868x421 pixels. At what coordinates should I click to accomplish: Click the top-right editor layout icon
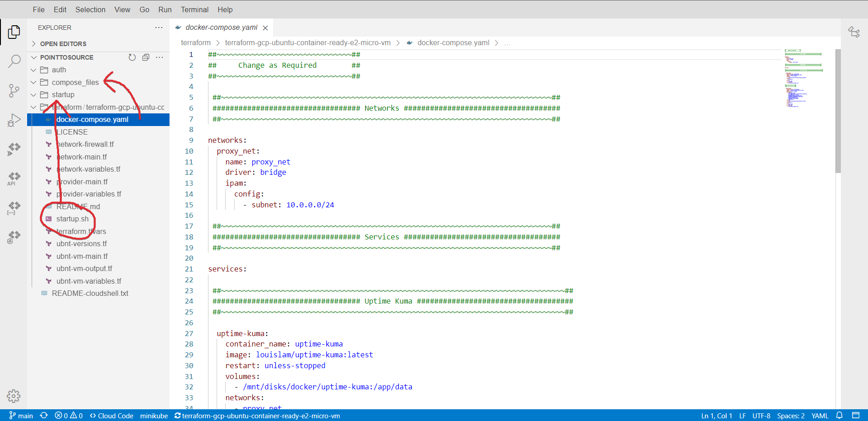854,32
